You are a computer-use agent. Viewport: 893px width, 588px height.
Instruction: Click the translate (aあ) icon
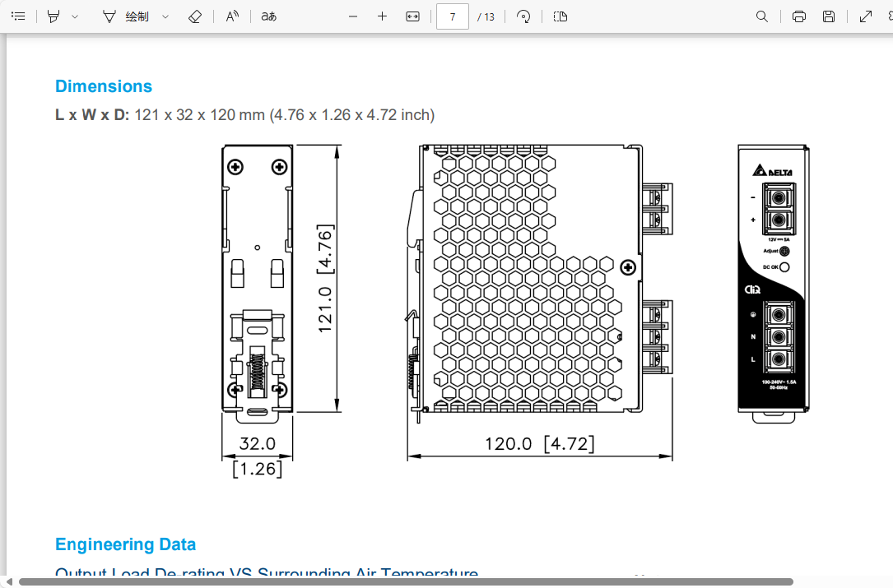pos(268,16)
